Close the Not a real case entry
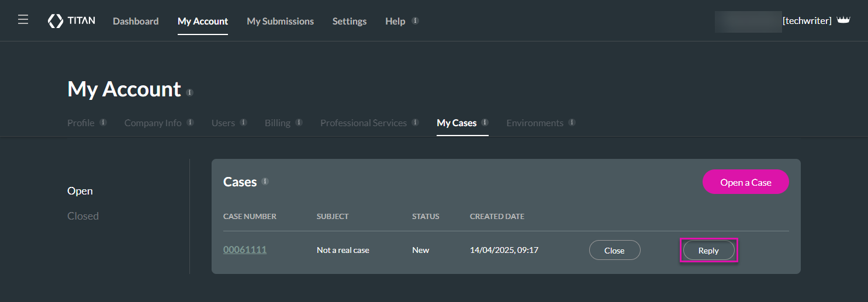 [x=614, y=251]
